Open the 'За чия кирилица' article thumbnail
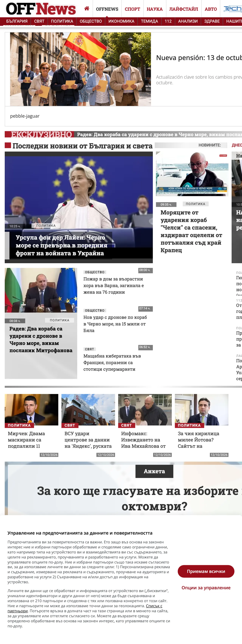Viewport: 242px width, 644px height. click(x=202, y=409)
